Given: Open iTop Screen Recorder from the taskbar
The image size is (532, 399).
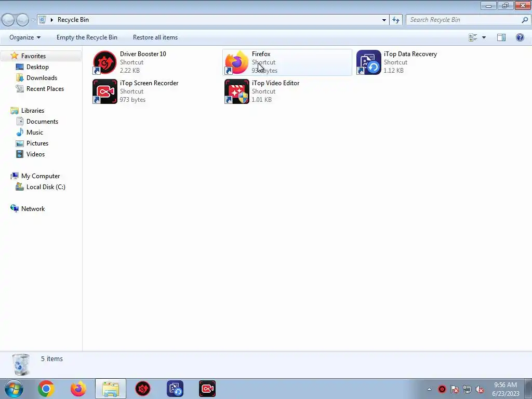Looking at the screenshot, I should pyautogui.click(x=207, y=389).
